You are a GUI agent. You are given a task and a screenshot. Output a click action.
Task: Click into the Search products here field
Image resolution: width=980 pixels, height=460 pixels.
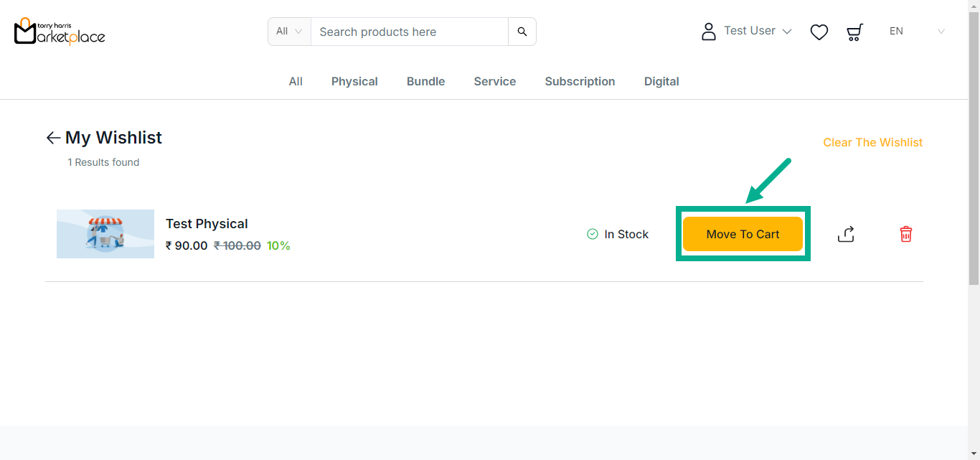pos(409,32)
